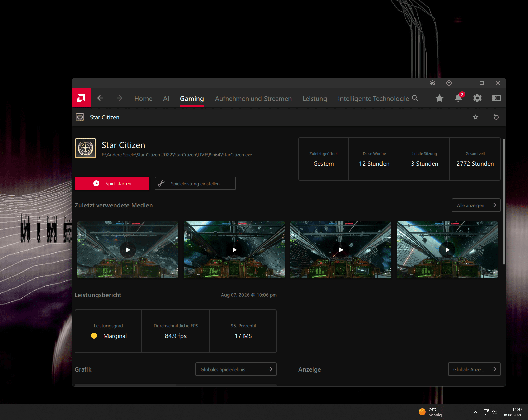Click the AMD logo in the navigation bar
The height and width of the screenshot is (420, 528).
[x=81, y=98]
